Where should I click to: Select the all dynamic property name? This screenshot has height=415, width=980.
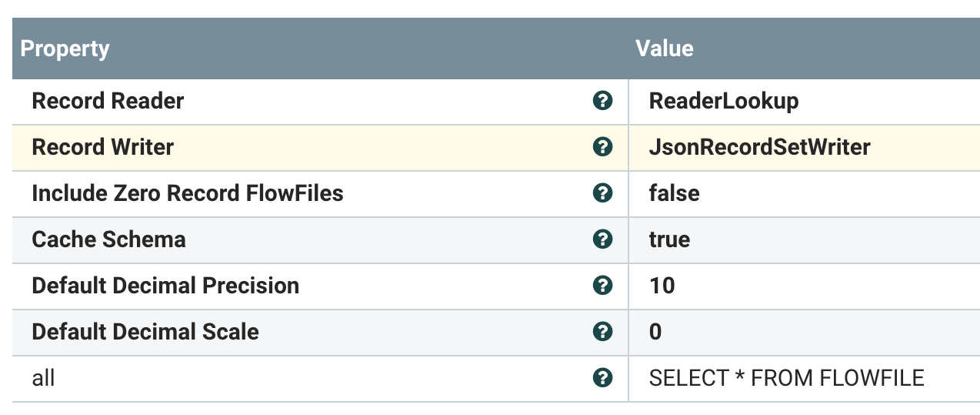(x=43, y=378)
